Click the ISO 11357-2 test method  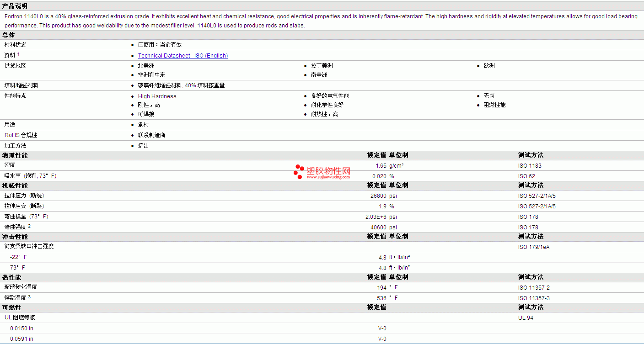click(534, 288)
